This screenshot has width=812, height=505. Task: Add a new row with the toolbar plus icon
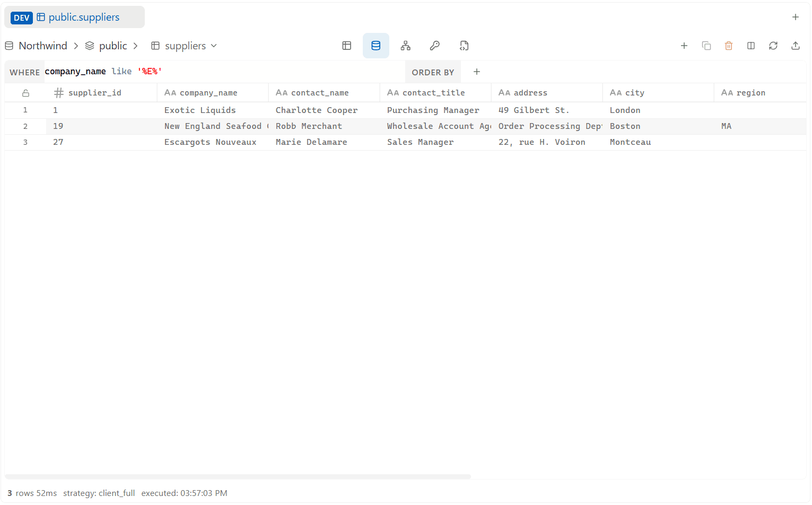684,46
